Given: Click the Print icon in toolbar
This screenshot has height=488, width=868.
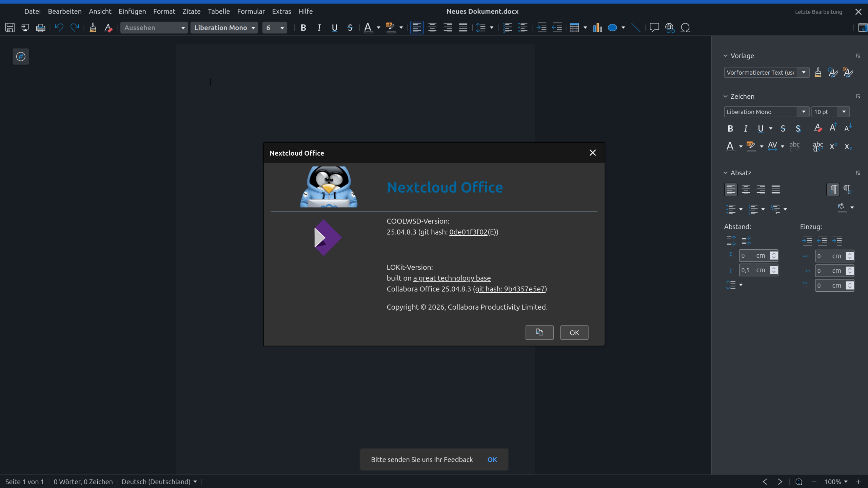Looking at the screenshot, I should click(x=41, y=28).
